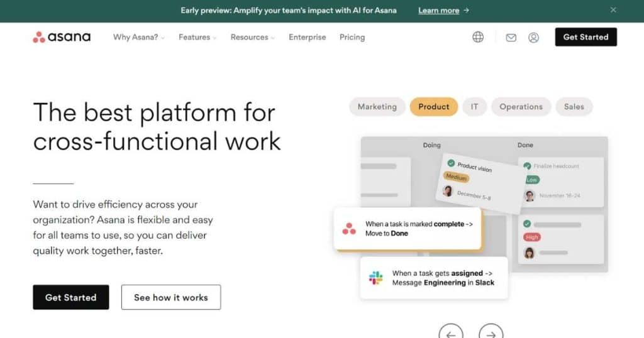Click the Done column header
644x338 pixels.
click(x=525, y=145)
